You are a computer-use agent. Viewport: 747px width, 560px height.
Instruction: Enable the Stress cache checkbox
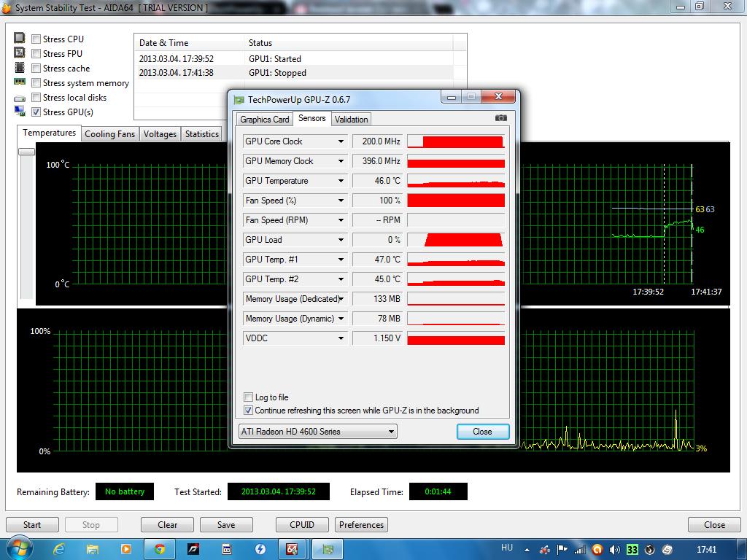click(x=36, y=69)
